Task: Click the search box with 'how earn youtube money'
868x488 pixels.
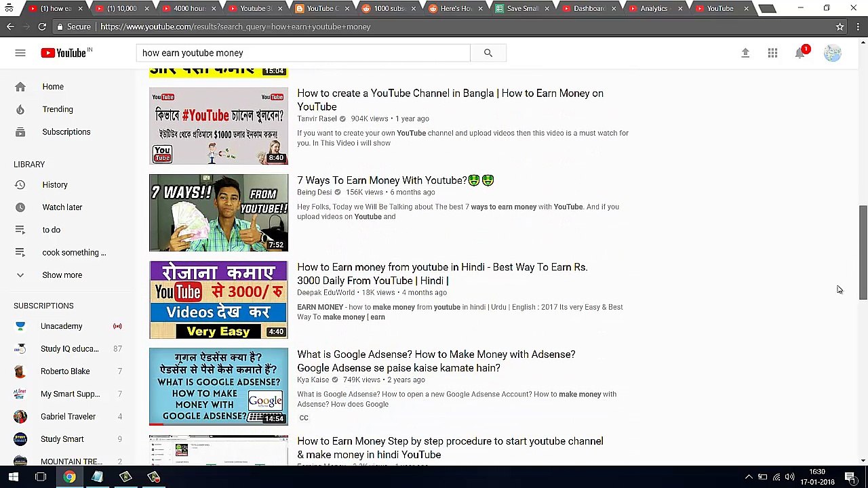Action: coord(303,53)
